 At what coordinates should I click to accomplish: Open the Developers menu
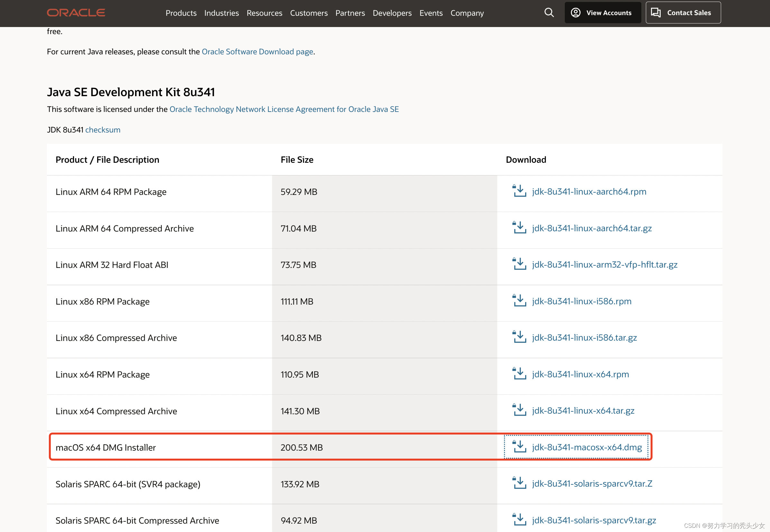click(392, 13)
